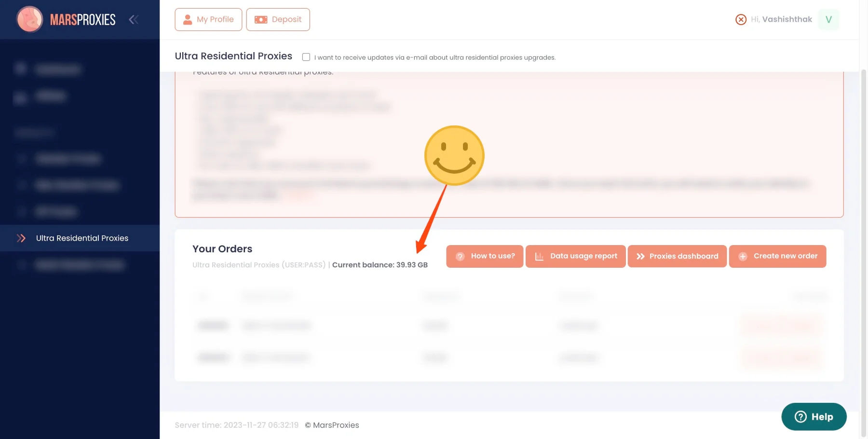Click the server time text
This screenshot has height=439, width=868.
(x=237, y=425)
